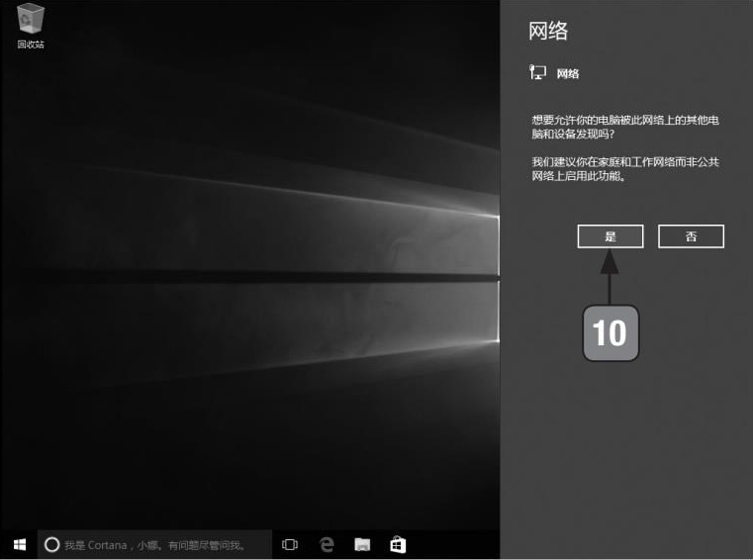Open the Windows Start menu
The height and width of the screenshot is (560, 753).
tap(20, 544)
